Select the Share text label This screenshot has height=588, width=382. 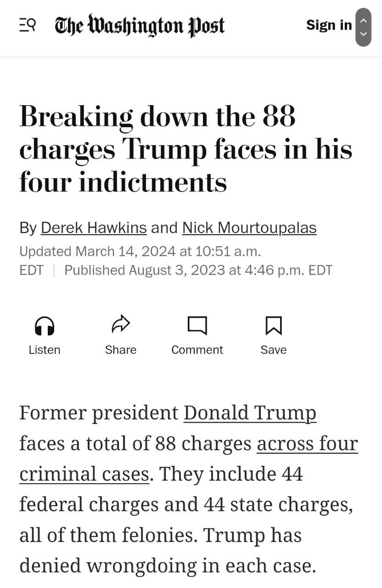121,350
